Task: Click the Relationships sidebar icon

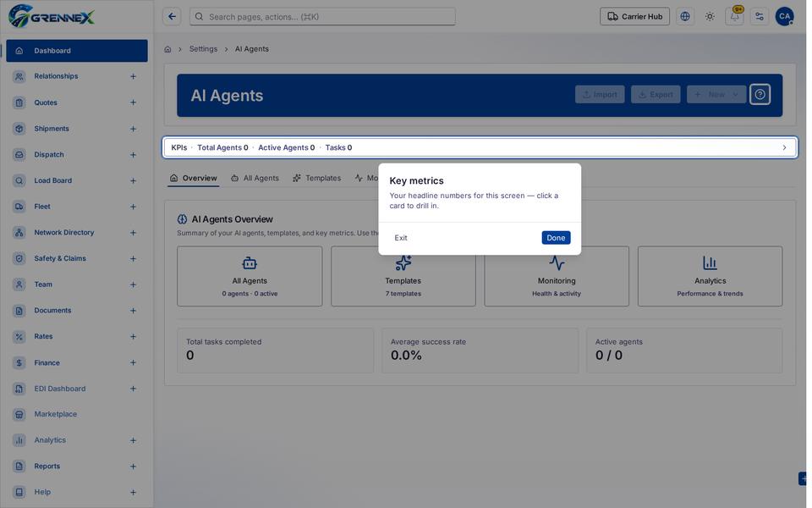Action: (x=19, y=76)
